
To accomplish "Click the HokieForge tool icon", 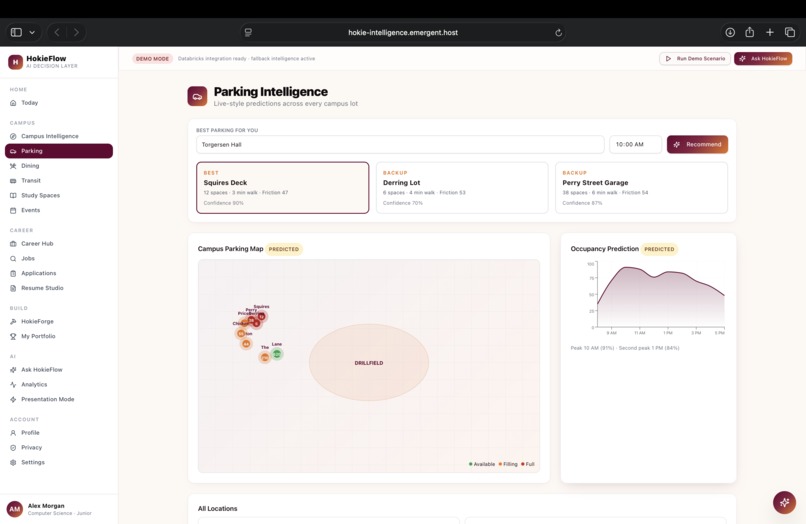I will point(13,321).
